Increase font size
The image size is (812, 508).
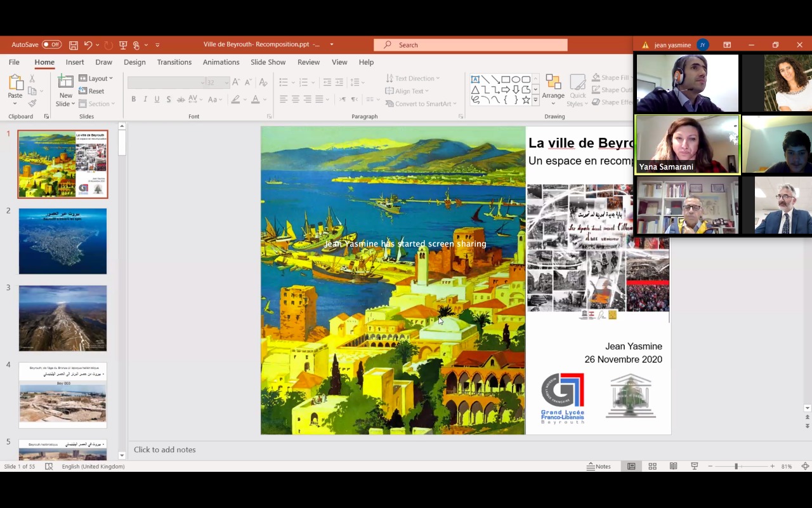pos(236,83)
